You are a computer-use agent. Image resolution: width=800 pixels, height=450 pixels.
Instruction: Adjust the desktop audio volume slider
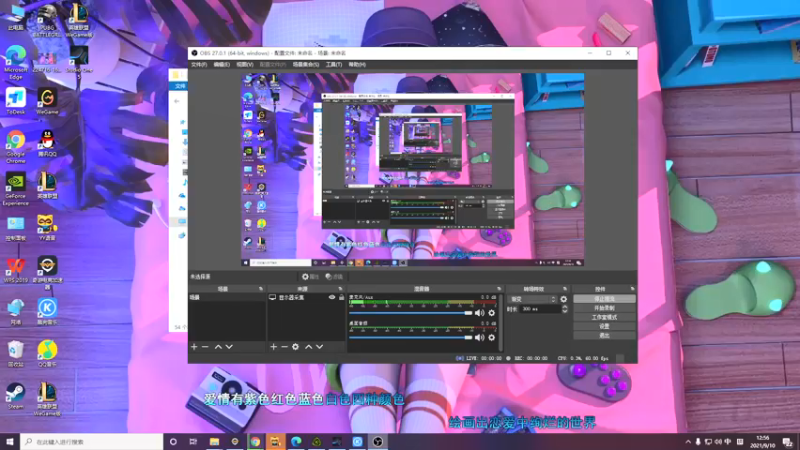pyautogui.click(x=411, y=337)
